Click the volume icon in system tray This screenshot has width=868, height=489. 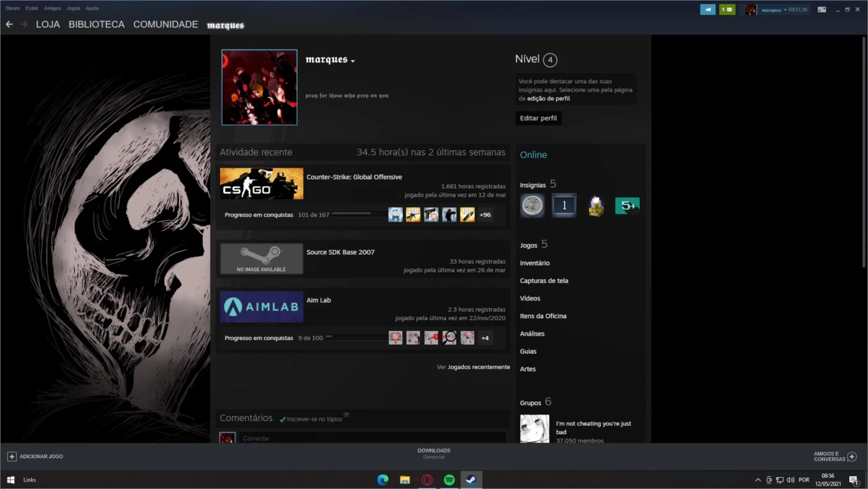coord(790,480)
